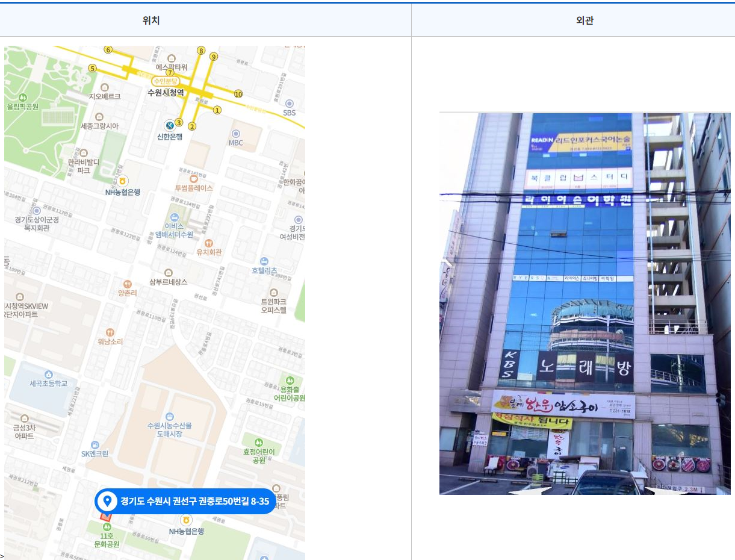This screenshot has height=560, width=735.
Task: Select the 신한은행 bank marker icon
Action: pos(170,125)
